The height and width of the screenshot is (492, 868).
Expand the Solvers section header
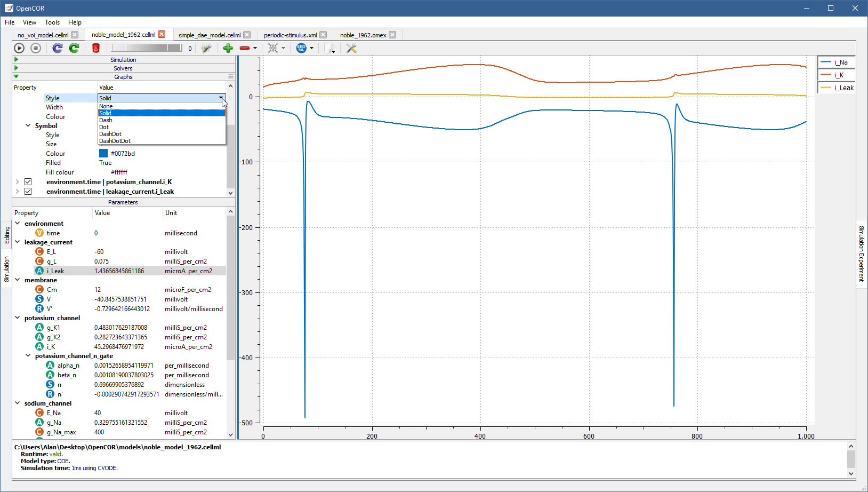click(x=123, y=68)
